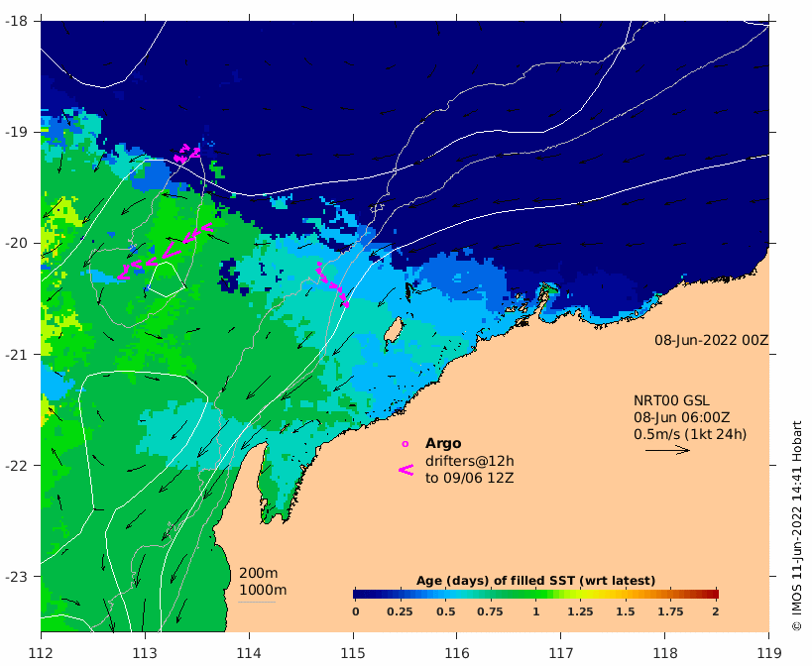This screenshot has height=666, width=812.
Task: Click the dark blue end of colorbar
Action: coord(359,594)
